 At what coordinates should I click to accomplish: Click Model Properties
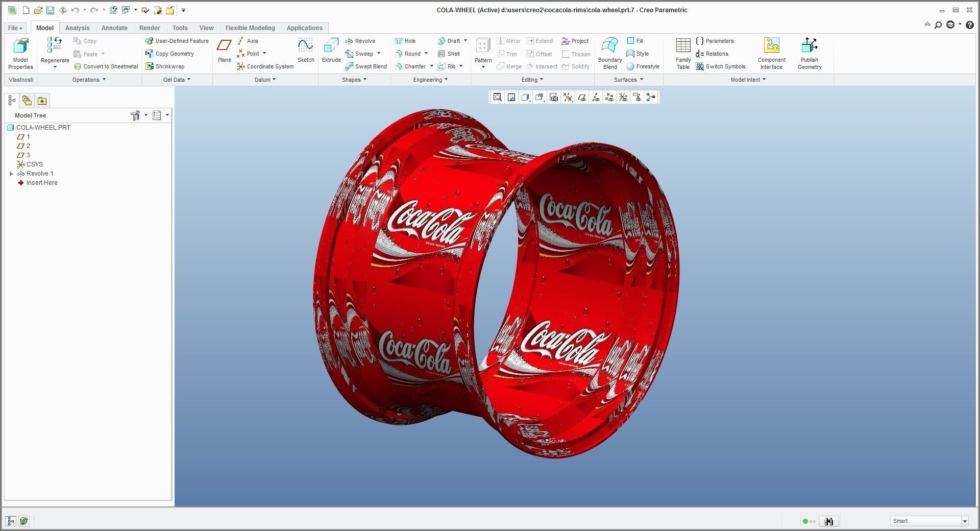coord(20,54)
